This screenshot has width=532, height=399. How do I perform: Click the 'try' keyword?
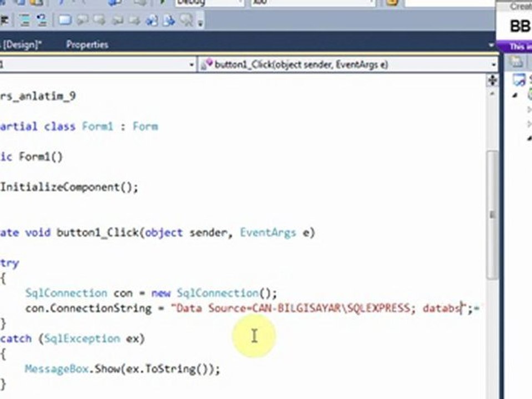coord(9,263)
